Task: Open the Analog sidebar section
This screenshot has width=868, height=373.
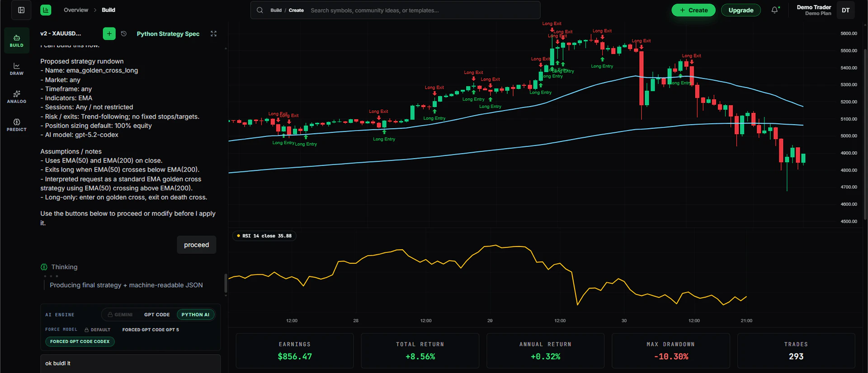Action: 17,97
